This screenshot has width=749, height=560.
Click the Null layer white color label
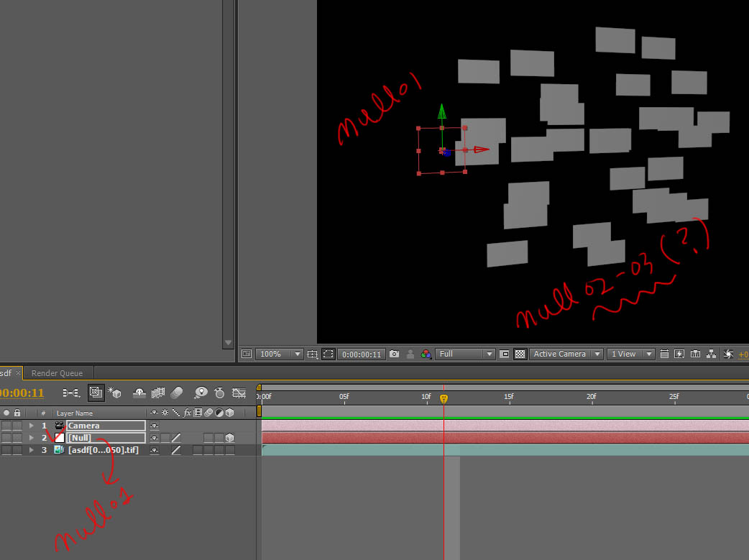[x=59, y=438]
